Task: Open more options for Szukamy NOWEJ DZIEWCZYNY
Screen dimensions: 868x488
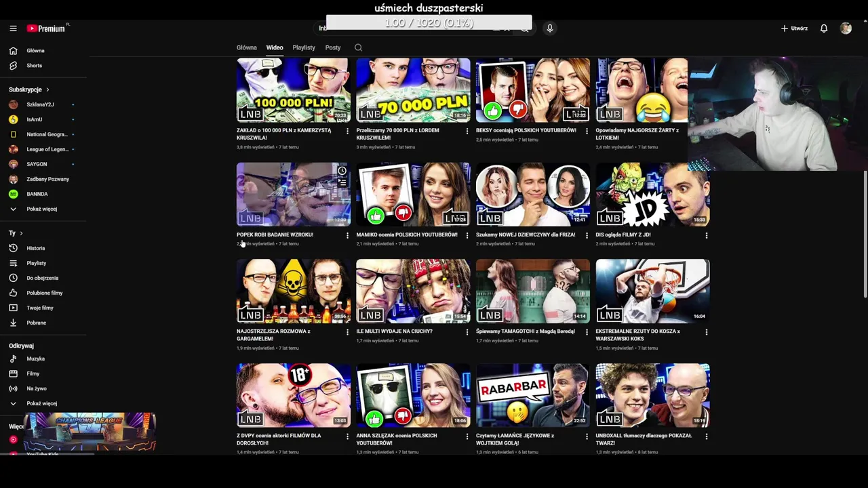Action: [587, 235]
